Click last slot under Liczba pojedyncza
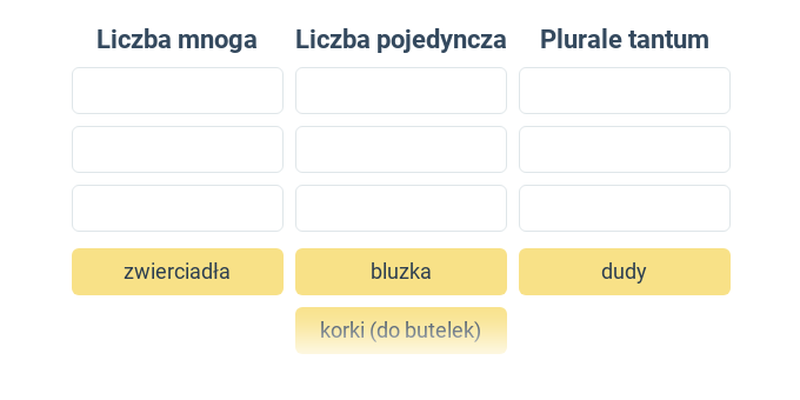Screen dimensions: 800x400 pos(401,208)
